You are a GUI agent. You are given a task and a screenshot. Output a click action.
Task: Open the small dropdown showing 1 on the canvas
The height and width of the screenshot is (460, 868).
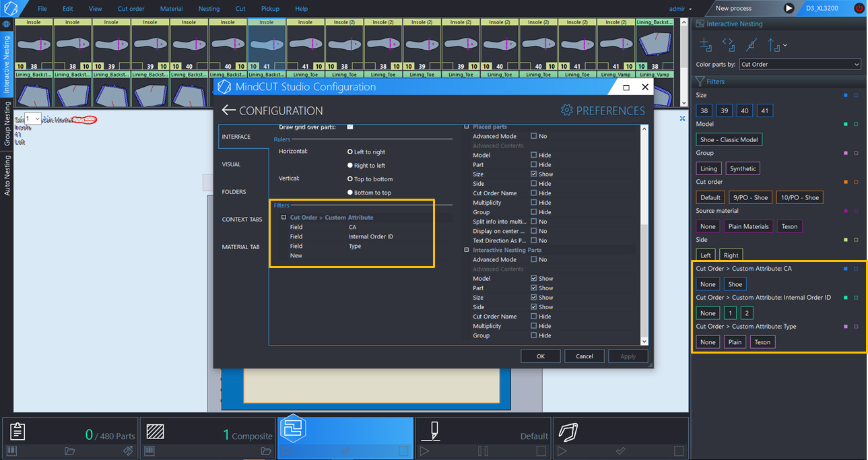[x=33, y=119]
